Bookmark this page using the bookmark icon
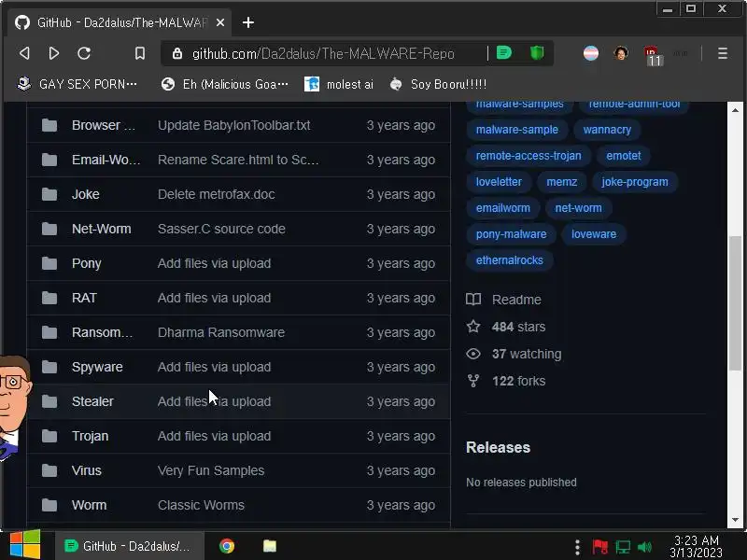The height and width of the screenshot is (560, 747). (x=139, y=53)
